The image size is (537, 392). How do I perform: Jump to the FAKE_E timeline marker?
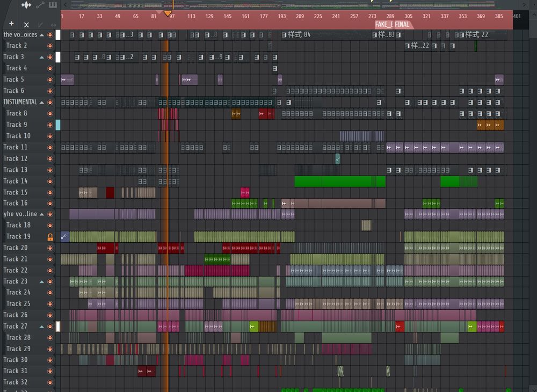click(383, 24)
